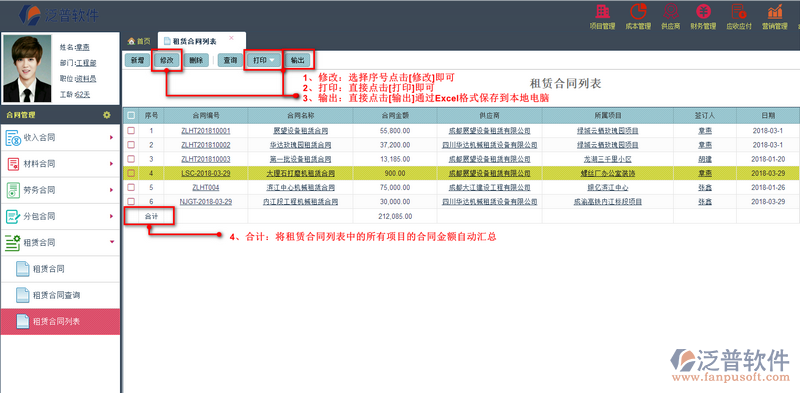Viewport: 800px width, 393px height.
Task: Open the 打印 dropdown arrow
Action: click(272, 60)
